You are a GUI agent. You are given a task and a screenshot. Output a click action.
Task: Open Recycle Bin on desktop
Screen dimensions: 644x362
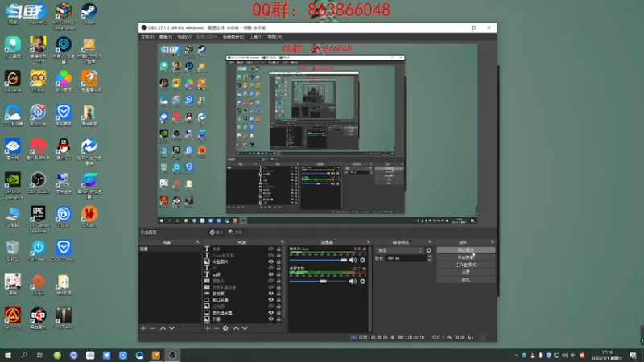pyautogui.click(x=13, y=251)
